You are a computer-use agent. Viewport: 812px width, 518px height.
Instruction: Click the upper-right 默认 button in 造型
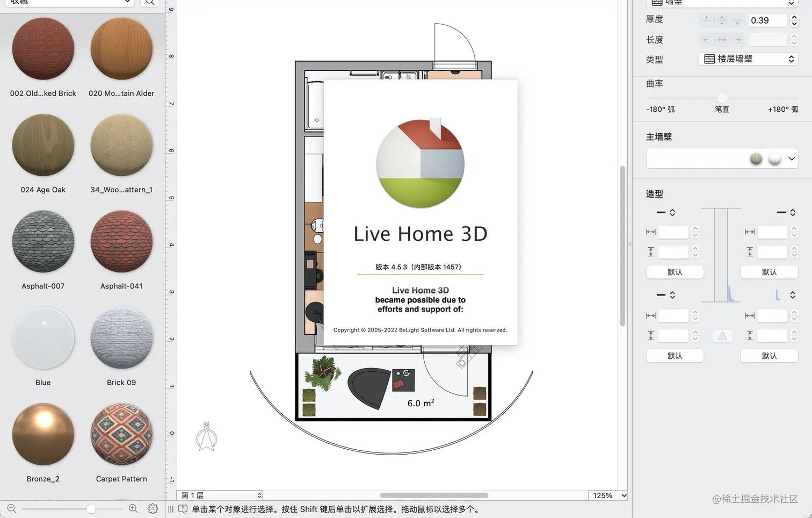pyautogui.click(x=769, y=272)
